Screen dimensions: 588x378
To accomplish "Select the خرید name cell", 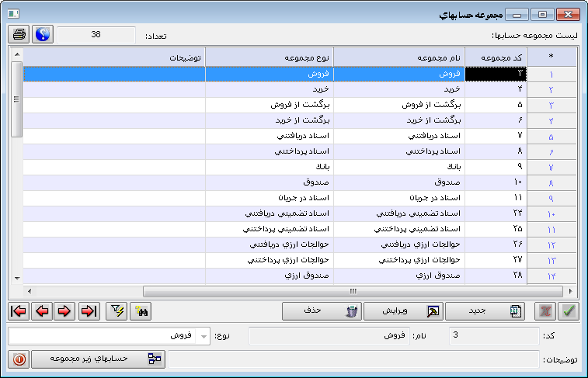I will click(399, 89).
